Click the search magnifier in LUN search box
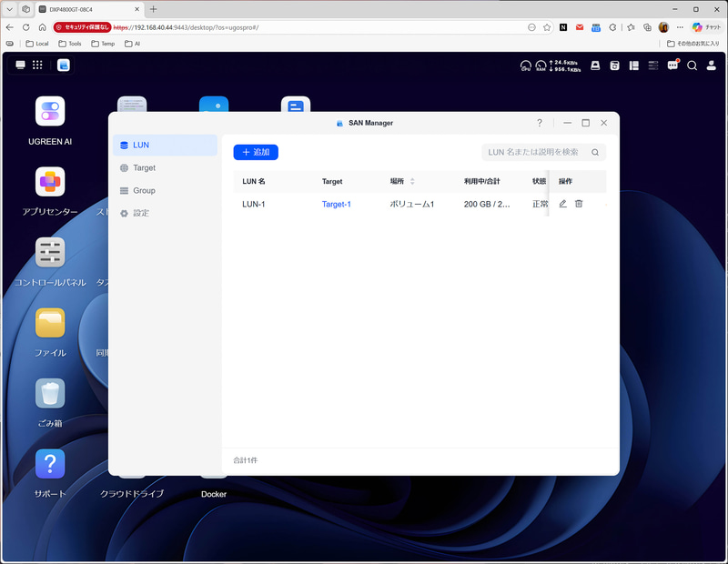728x564 pixels. (x=595, y=152)
